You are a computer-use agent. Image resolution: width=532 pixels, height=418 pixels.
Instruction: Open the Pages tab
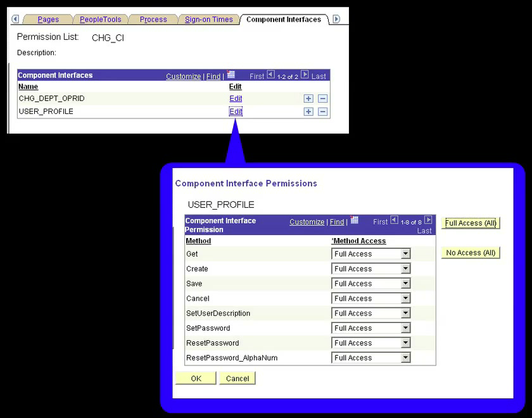[48, 20]
